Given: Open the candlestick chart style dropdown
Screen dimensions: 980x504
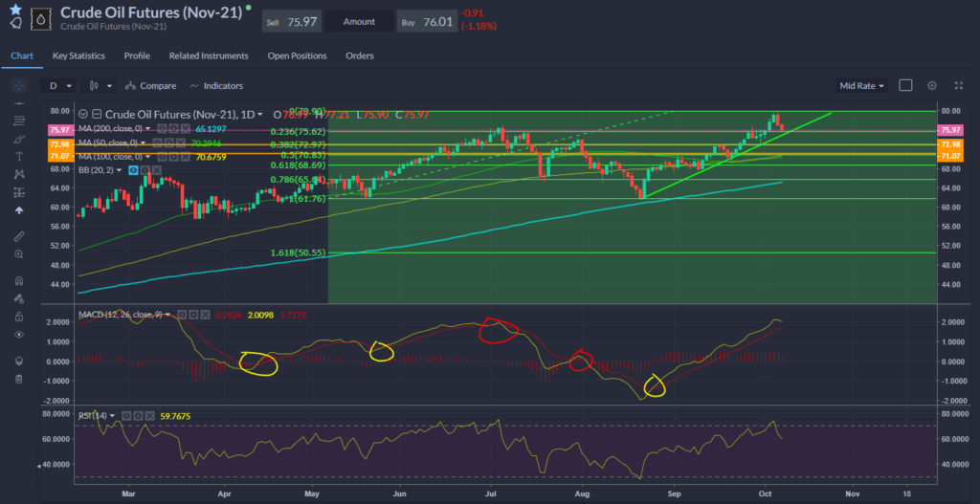Looking at the screenshot, I should [100, 86].
